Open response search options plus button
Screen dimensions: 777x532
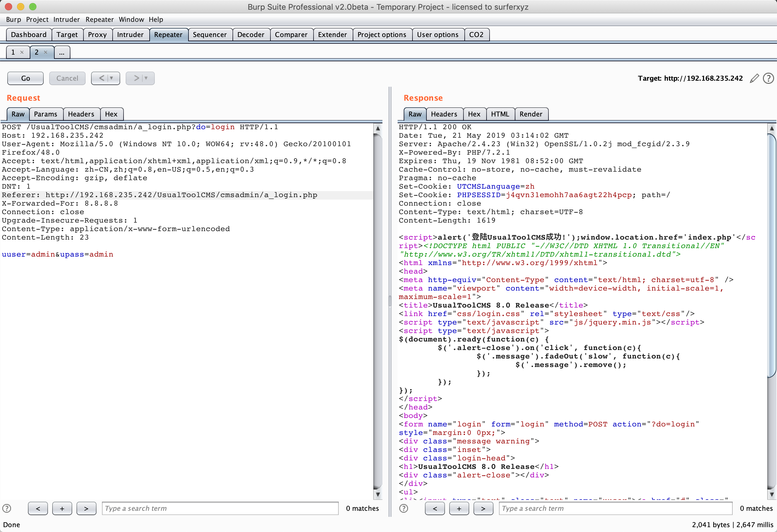tap(459, 508)
